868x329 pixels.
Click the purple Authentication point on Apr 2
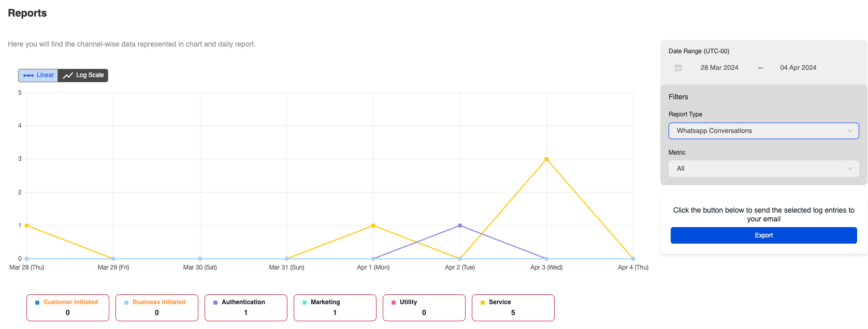[460, 226]
